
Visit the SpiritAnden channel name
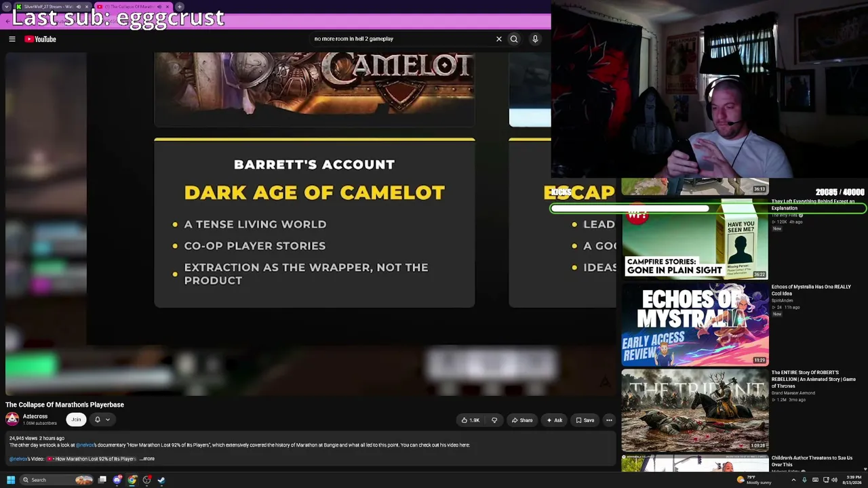[x=782, y=300]
